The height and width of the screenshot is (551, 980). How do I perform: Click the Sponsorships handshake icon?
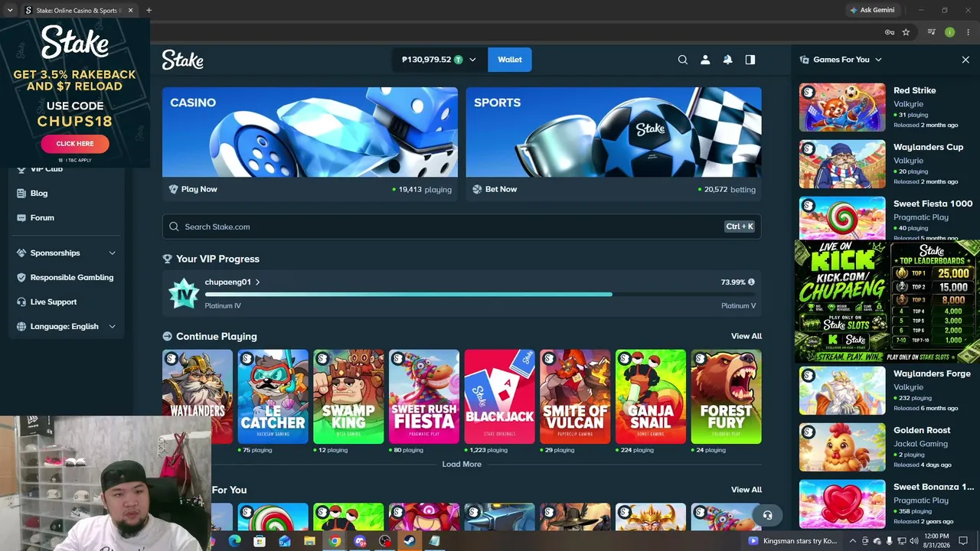[21, 253]
